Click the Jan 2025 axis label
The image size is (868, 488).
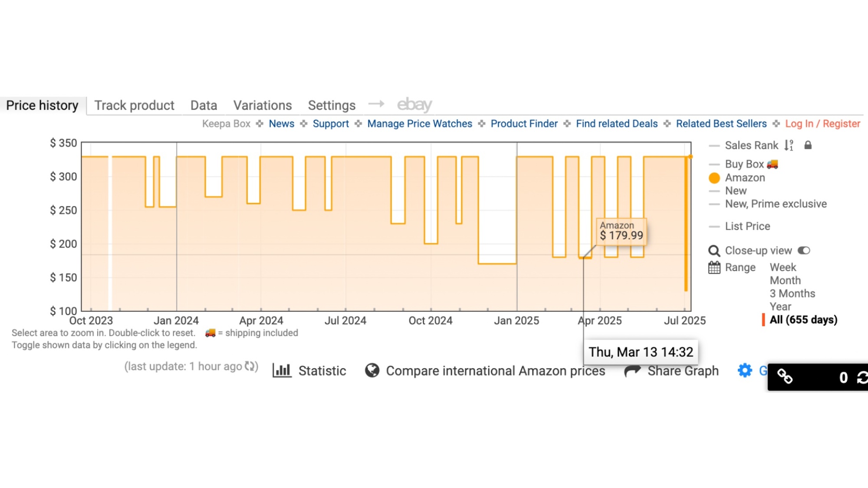pyautogui.click(x=516, y=321)
